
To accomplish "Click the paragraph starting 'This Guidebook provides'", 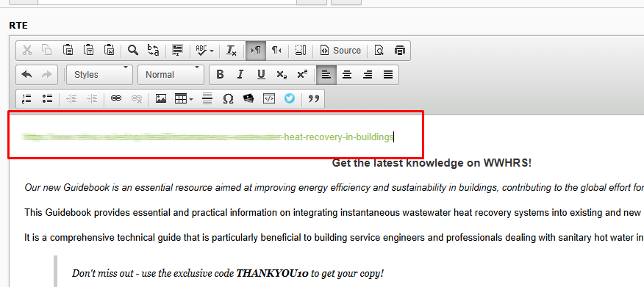I will click(334, 212).
